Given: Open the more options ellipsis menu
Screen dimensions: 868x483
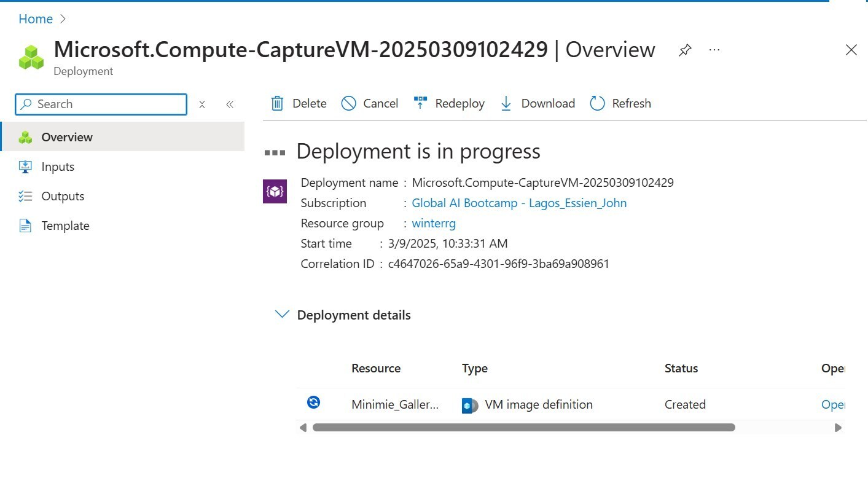Looking at the screenshot, I should [x=714, y=50].
